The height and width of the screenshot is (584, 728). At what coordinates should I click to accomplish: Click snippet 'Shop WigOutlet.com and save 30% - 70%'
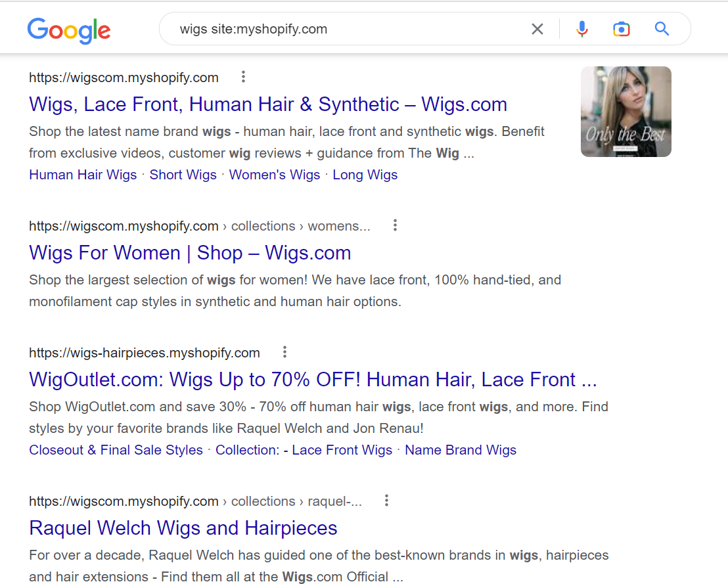tap(319, 417)
